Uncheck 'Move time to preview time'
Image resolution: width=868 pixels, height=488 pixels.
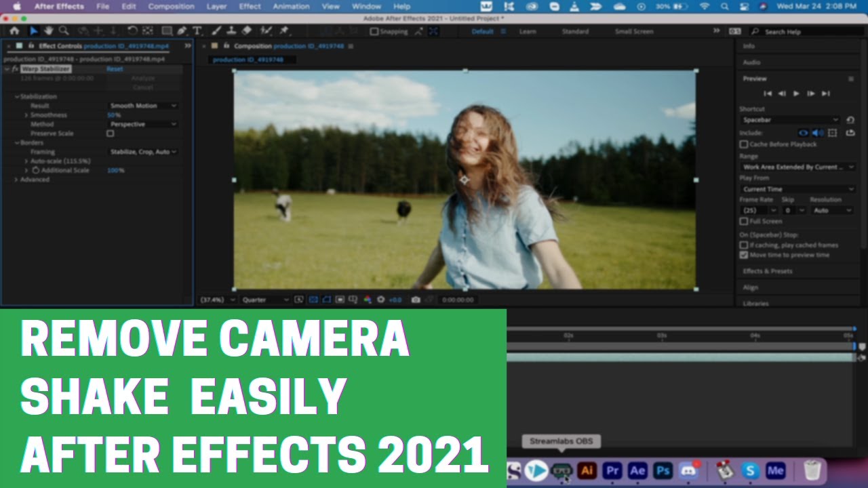(x=744, y=255)
